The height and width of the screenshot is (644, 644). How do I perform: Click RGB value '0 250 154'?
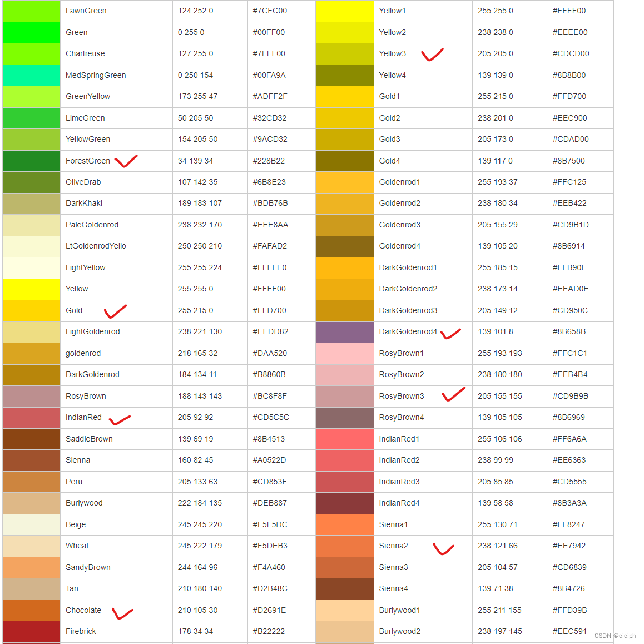pyautogui.click(x=196, y=75)
